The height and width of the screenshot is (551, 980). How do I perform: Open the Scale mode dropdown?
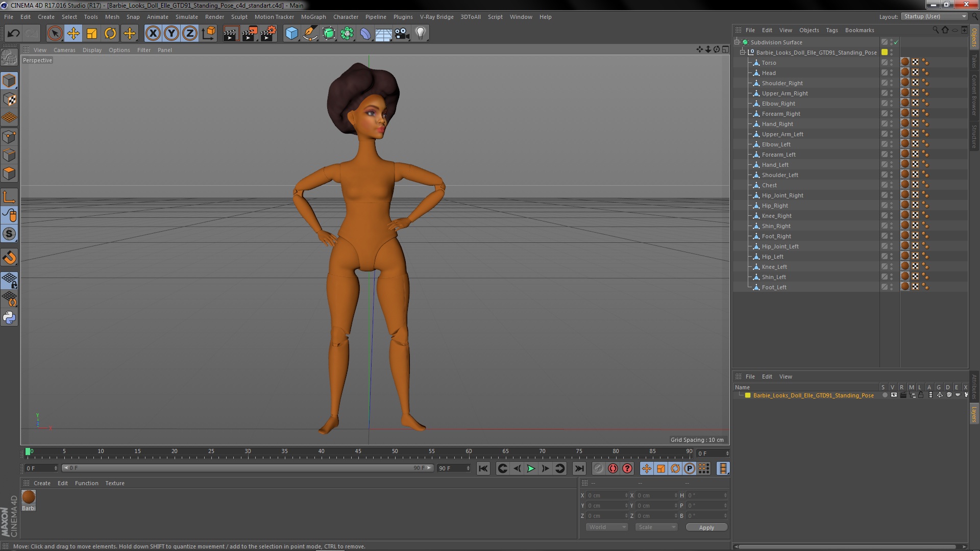click(x=656, y=527)
